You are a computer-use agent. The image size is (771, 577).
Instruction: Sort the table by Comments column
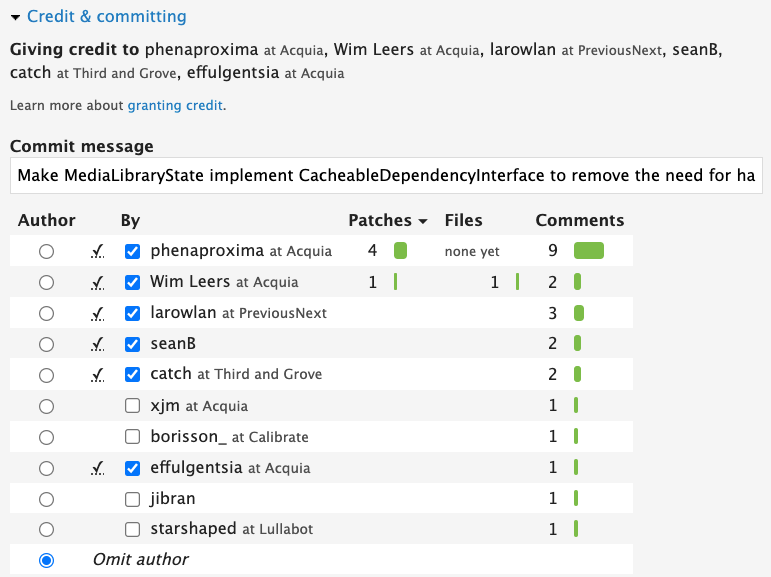pyautogui.click(x=579, y=221)
